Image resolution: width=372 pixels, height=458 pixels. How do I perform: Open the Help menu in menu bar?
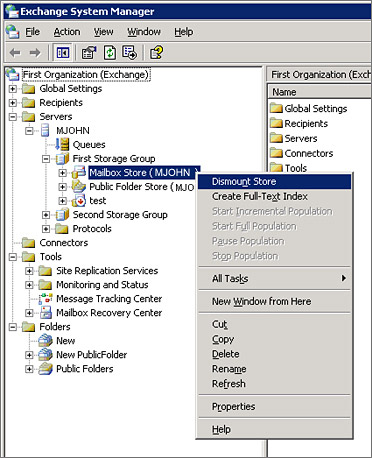pyautogui.click(x=184, y=32)
